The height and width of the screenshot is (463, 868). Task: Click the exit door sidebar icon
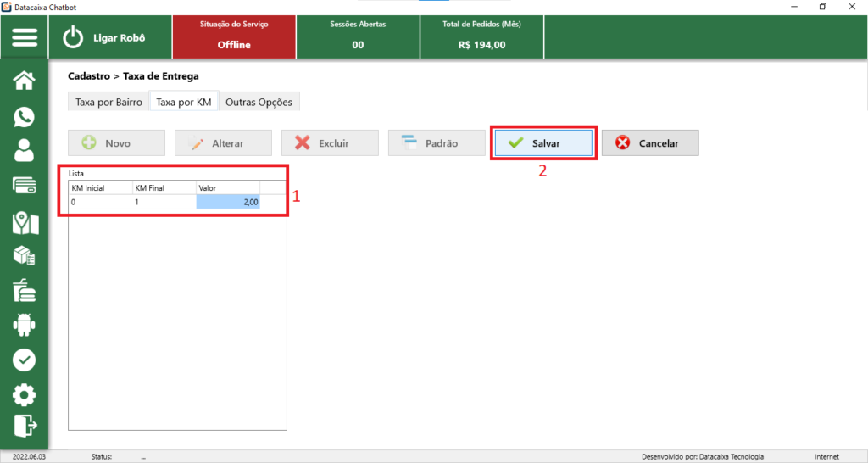click(x=25, y=424)
